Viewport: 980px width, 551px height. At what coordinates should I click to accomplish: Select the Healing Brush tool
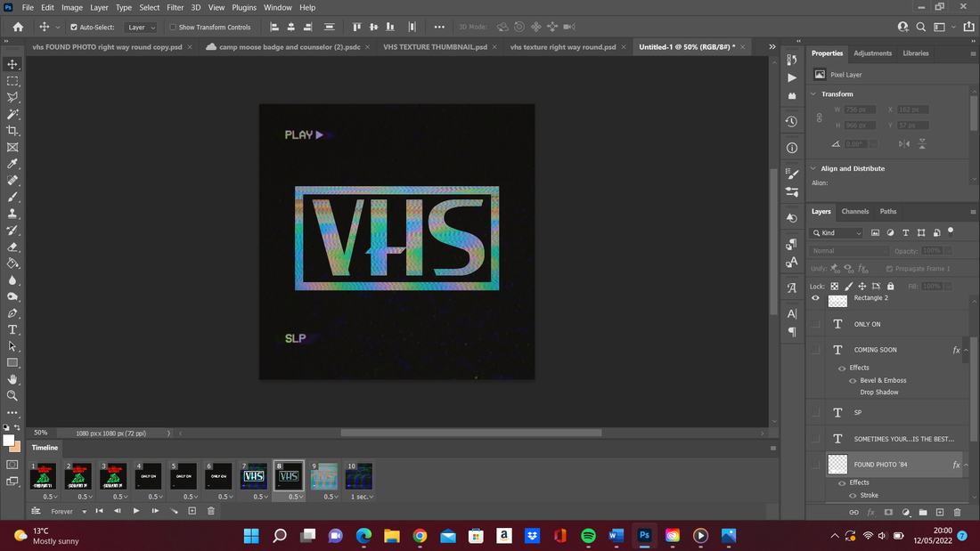[12, 181]
